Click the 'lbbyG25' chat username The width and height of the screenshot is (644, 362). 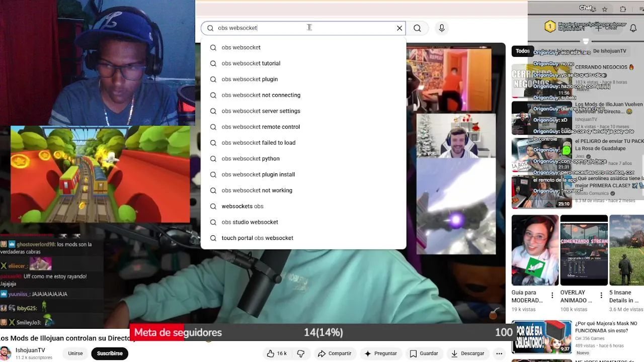click(x=26, y=308)
